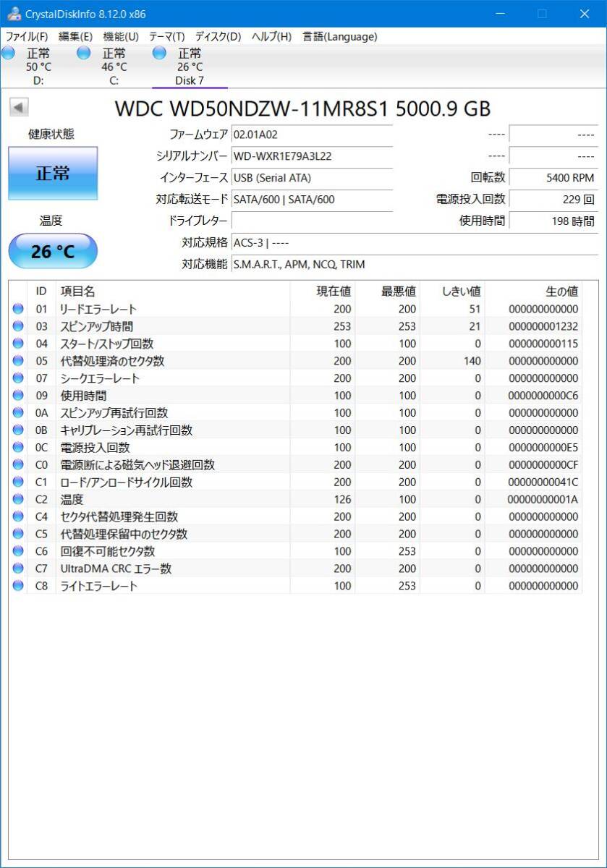Click raw value 00000000041C
This screenshot has width=607, height=868.
543,482
